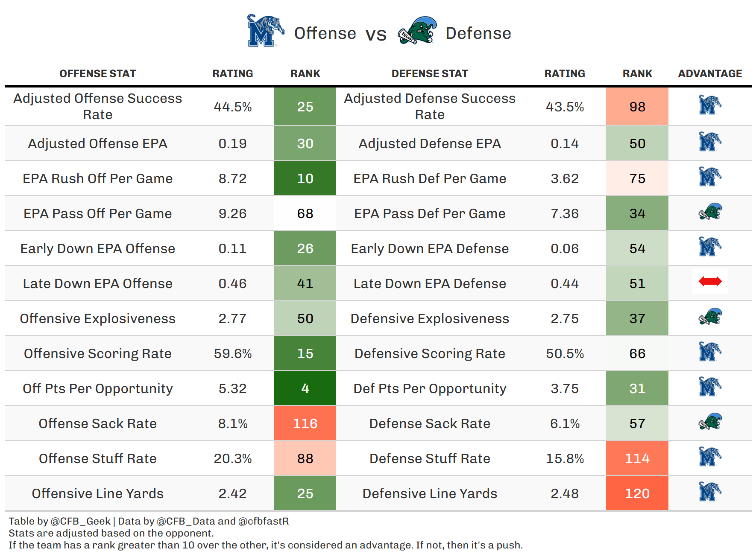Click the OFFENSE STAT column header
Viewport: 756px width, 560px height.
pos(97,74)
